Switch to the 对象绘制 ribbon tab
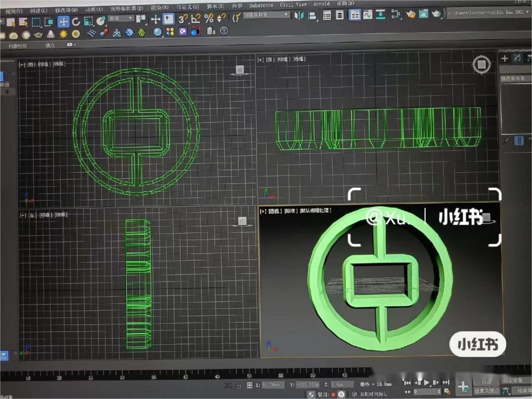 [x=18, y=46]
